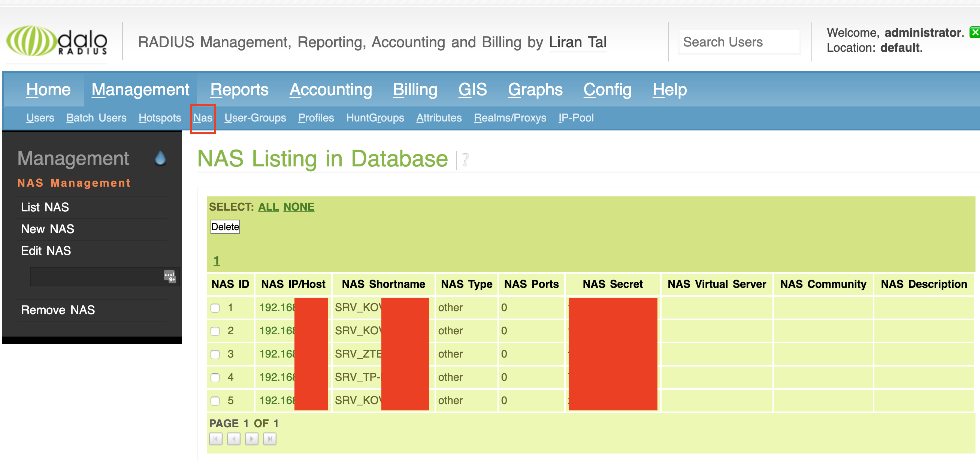Go to first page pagination icon
This screenshot has height=461, width=980.
point(215,439)
